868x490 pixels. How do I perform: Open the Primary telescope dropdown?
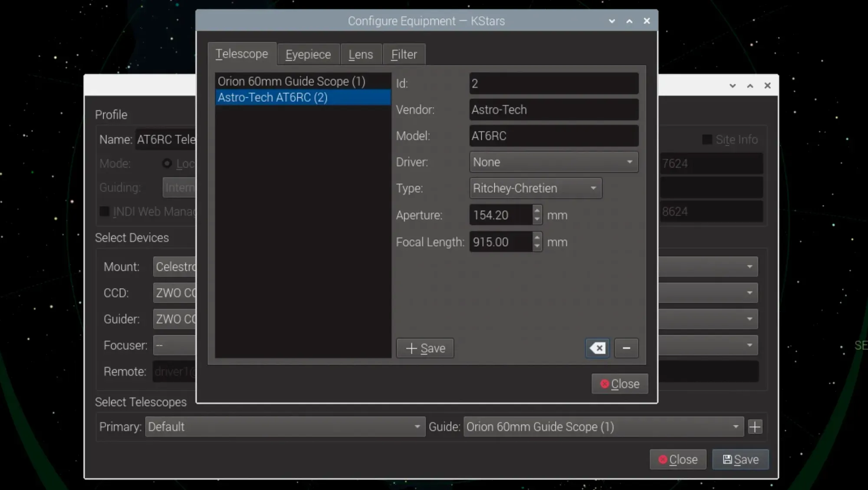pyautogui.click(x=285, y=427)
